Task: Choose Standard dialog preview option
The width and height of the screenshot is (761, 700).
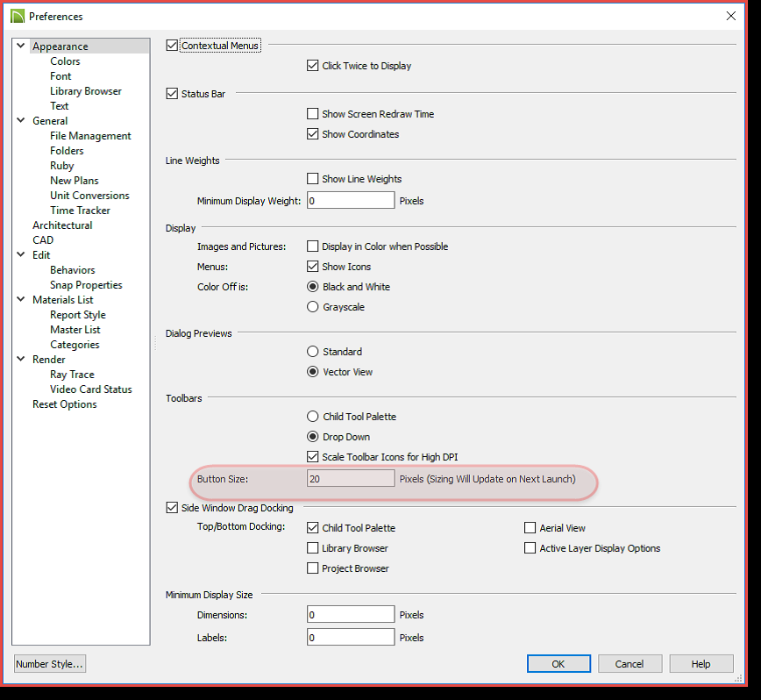Action: coord(313,352)
